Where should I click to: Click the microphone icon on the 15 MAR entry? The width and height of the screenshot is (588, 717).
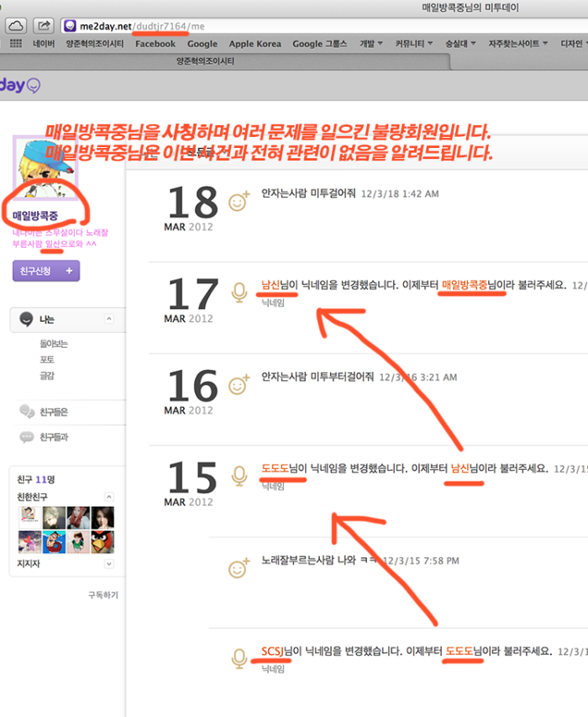tap(239, 475)
